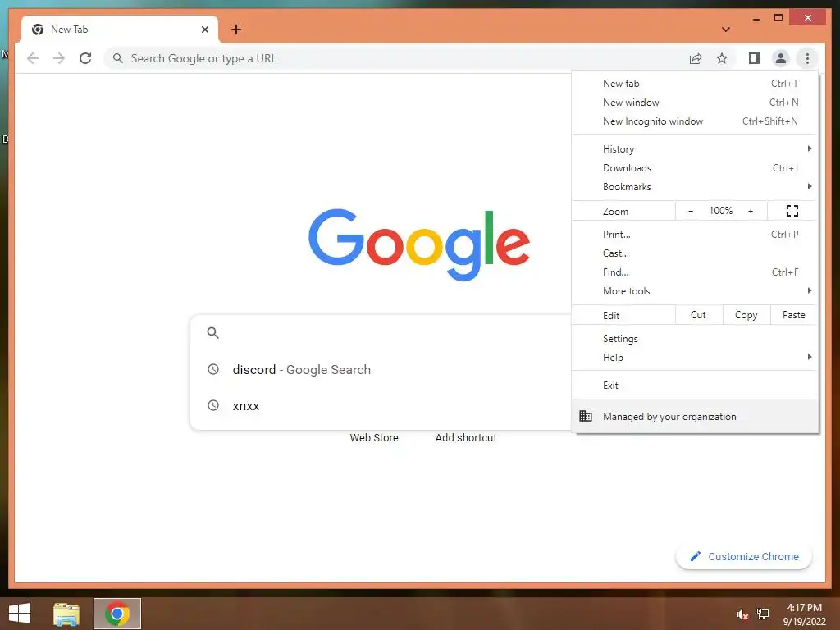The width and height of the screenshot is (840, 630).
Task: Click the three-dot Chrome menu button
Action: point(807,58)
